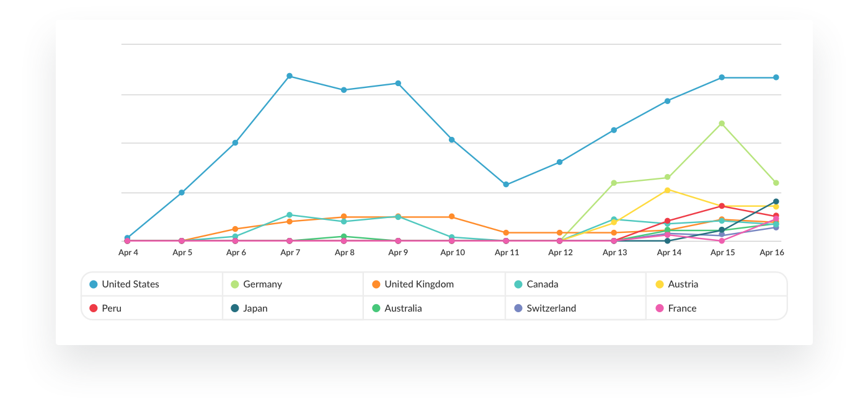Viewport: 868px width, 407px height.
Task: Toggle the Australia legend entry
Action: [x=403, y=309]
